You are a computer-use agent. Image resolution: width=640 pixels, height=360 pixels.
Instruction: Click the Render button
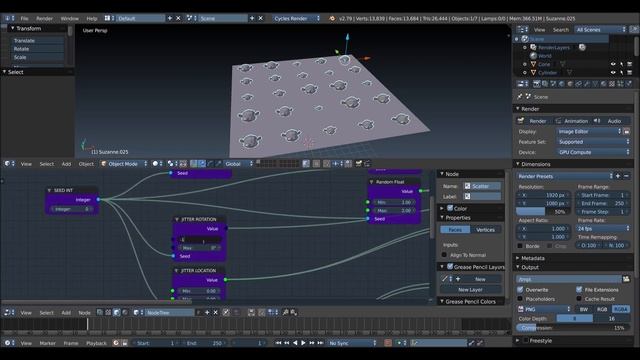pos(534,121)
